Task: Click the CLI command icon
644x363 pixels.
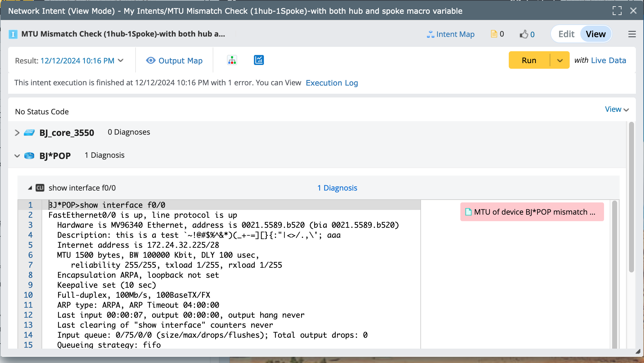Action: 40,188
